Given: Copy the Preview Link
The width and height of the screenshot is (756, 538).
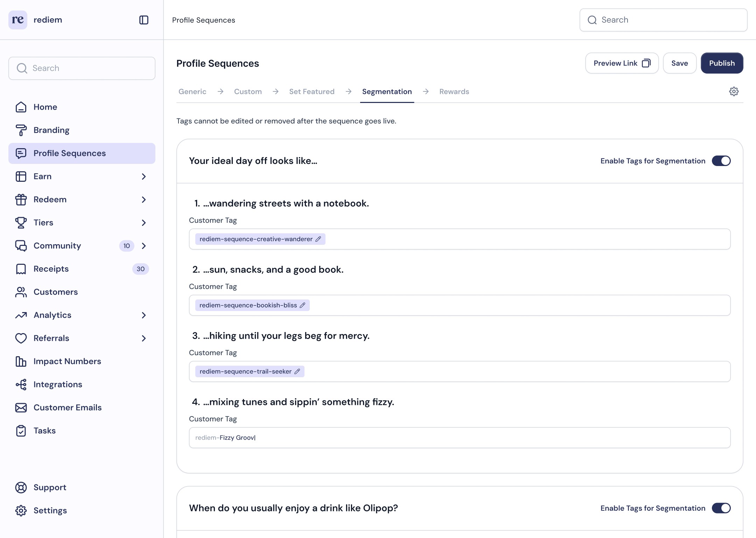Looking at the screenshot, I should (x=622, y=63).
